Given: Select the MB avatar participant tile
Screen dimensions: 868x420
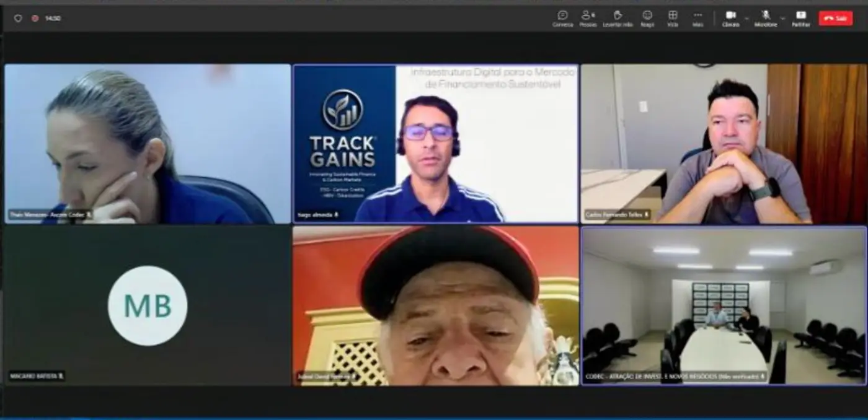Looking at the screenshot, I should click(x=147, y=305).
